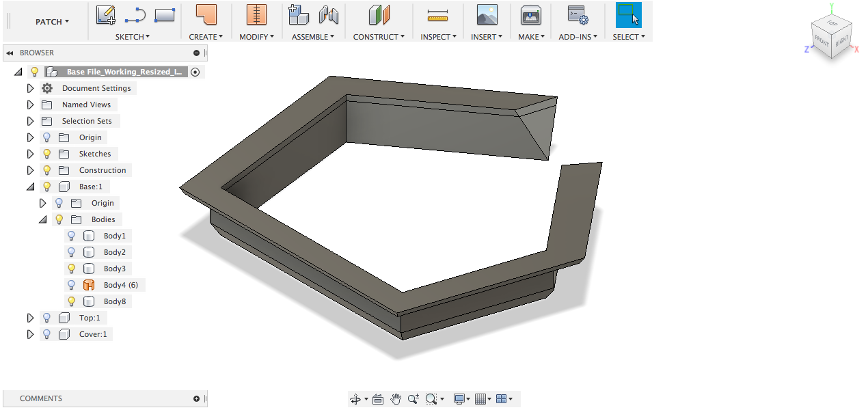The image size is (868, 410).
Task: Click the Inspect measure ruler icon
Action: 437,14
